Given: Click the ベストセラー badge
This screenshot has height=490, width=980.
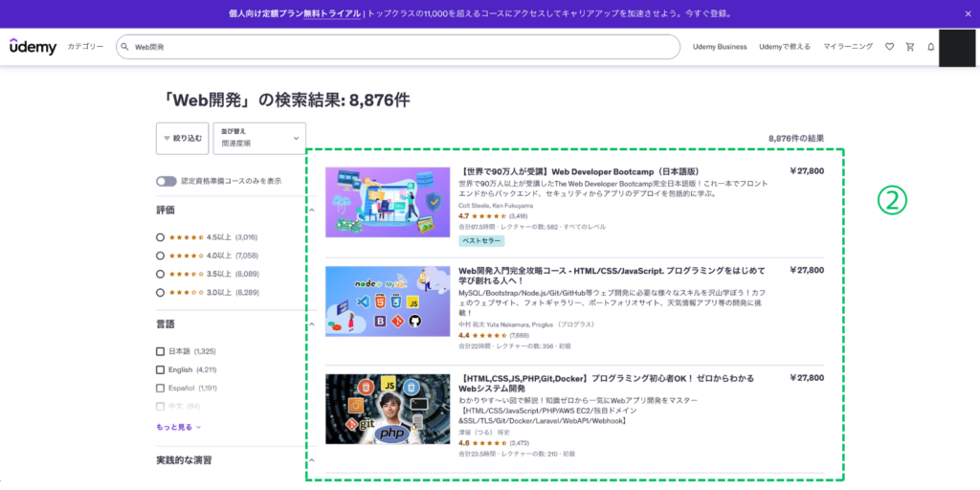Looking at the screenshot, I should pyautogui.click(x=481, y=240).
